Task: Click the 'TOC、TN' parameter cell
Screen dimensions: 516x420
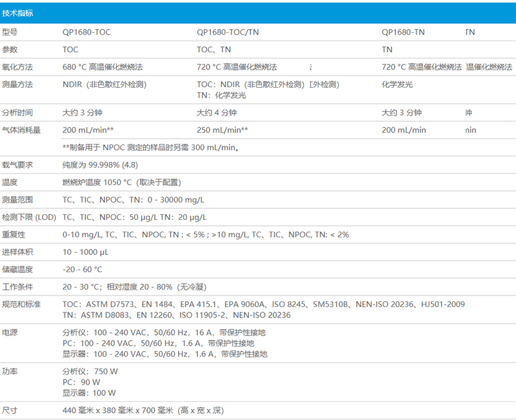Action: point(214,50)
